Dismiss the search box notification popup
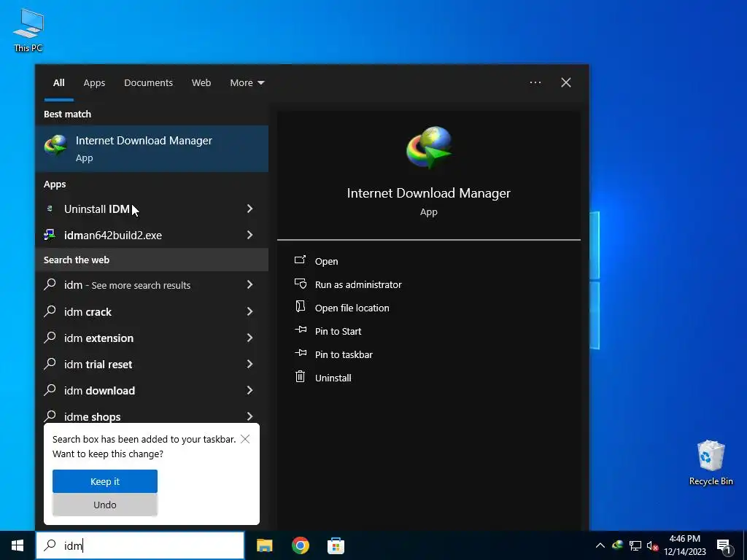The width and height of the screenshot is (747, 560). [245, 439]
